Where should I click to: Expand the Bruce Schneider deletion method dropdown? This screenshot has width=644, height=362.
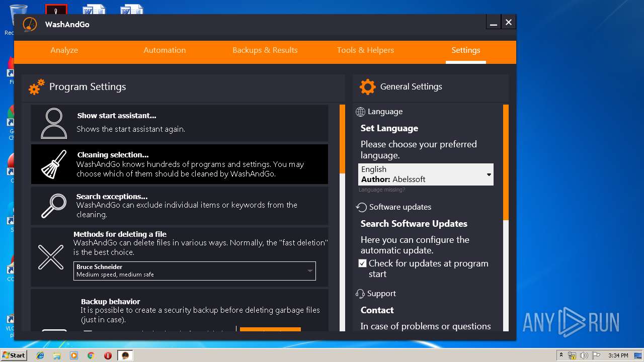(x=195, y=270)
